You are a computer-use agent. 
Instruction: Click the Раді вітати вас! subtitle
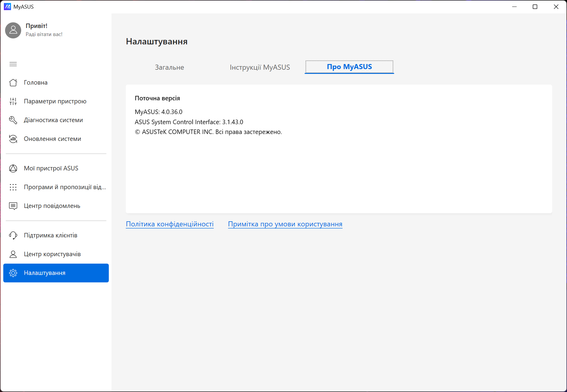point(44,34)
